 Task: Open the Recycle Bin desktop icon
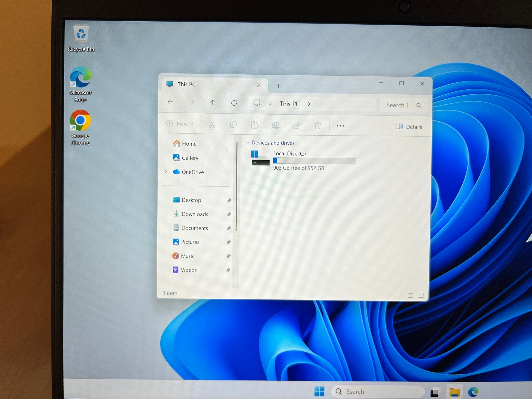pos(81,38)
